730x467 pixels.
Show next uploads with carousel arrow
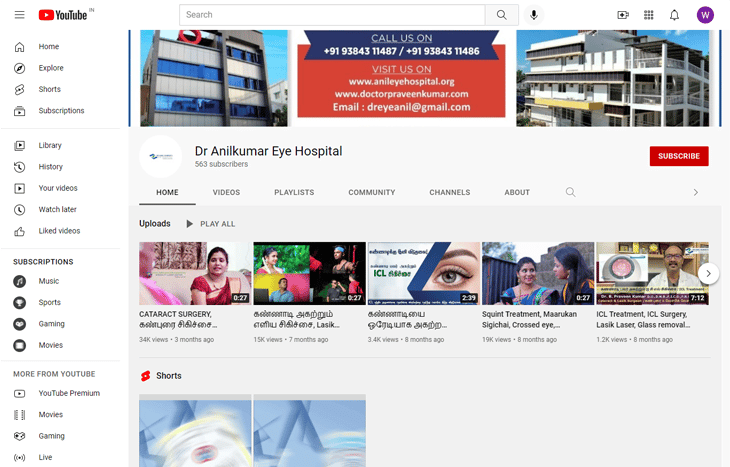pyautogui.click(x=708, y=273)
